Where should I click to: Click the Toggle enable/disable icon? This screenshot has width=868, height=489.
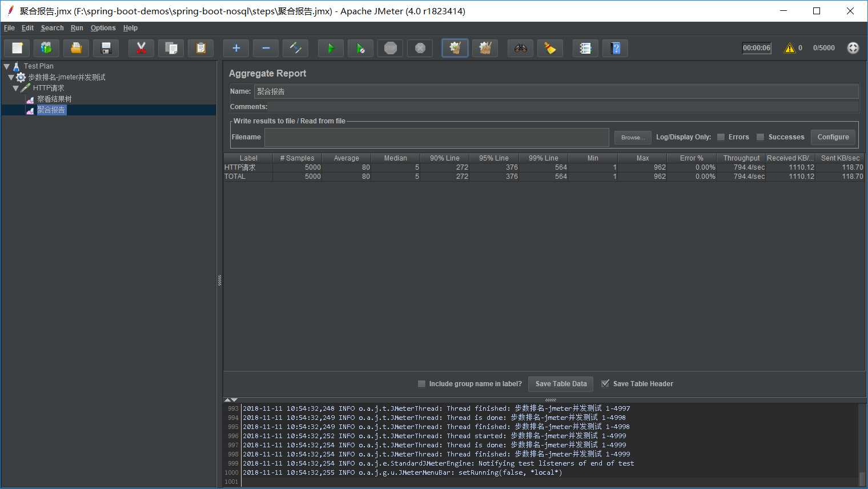295,48
